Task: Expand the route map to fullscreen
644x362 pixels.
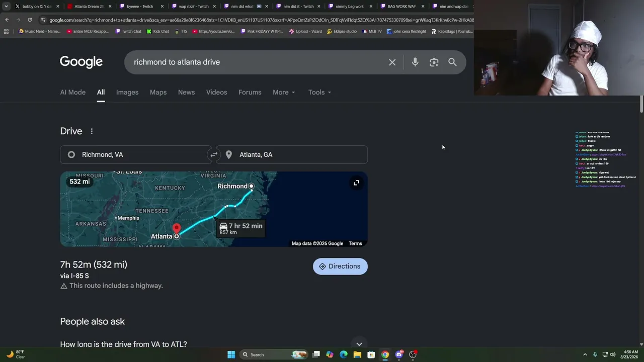Action: click(x=356, y=183)
